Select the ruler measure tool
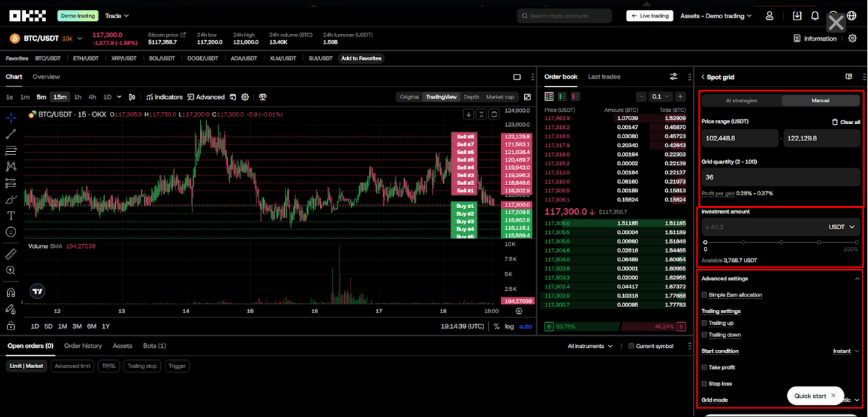 (11, 254)
